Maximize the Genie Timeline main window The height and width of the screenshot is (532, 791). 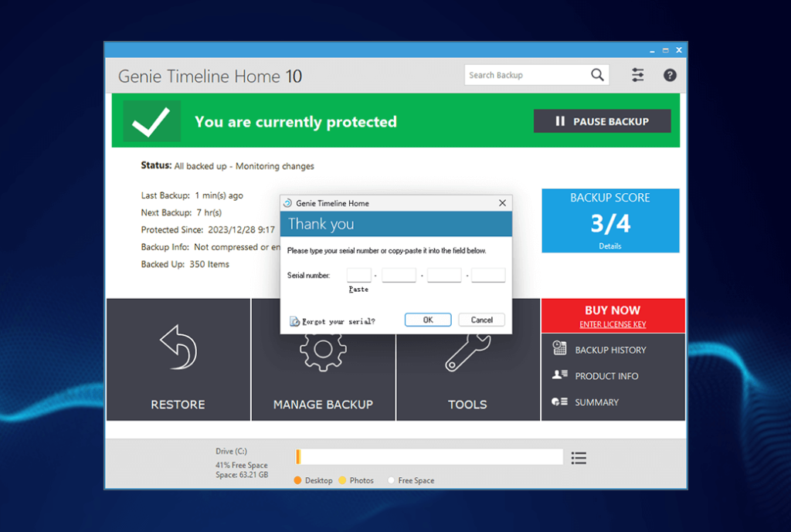click(665, 50)
